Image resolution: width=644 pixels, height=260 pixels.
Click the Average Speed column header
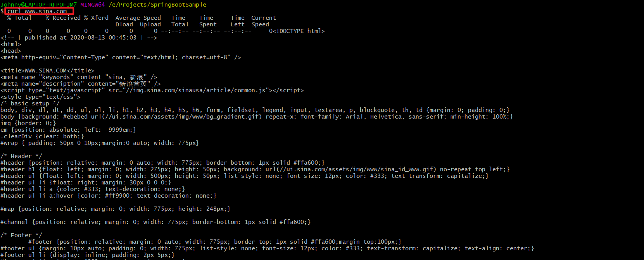138,18
